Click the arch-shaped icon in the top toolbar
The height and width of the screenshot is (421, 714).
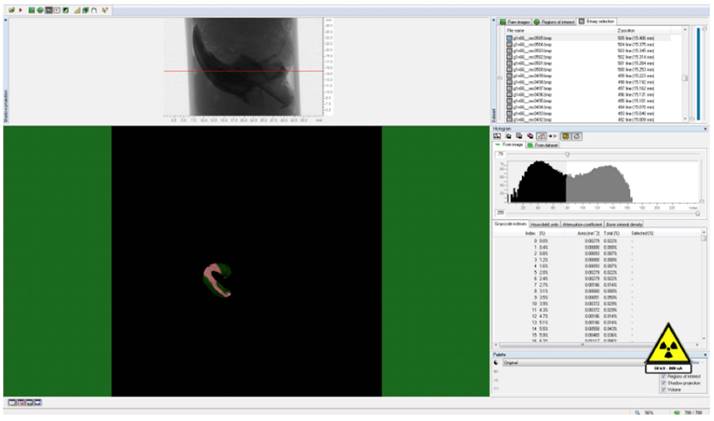94,10
